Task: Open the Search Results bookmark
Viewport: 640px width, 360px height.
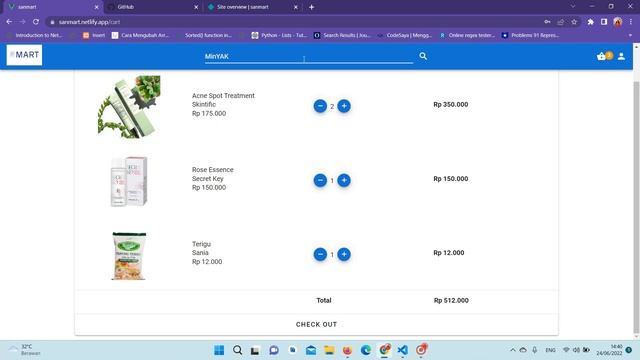Action: point(342,36)
